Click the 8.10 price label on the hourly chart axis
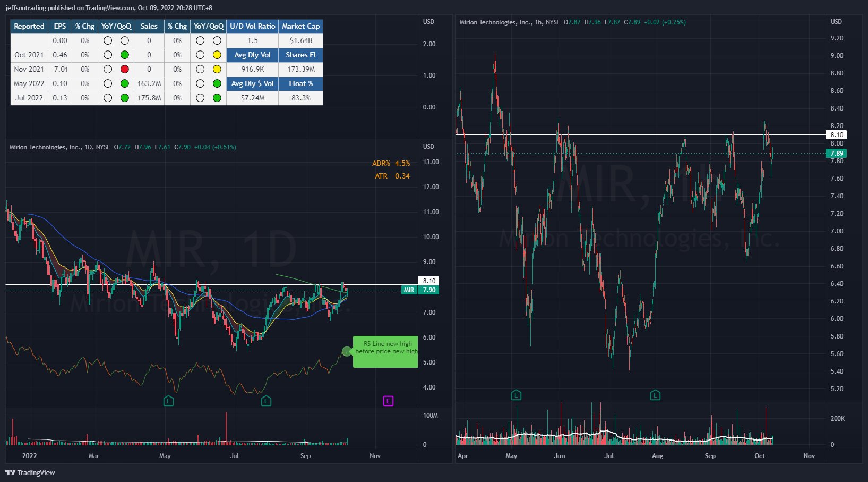Screen dimensions: 868x482 836,135
